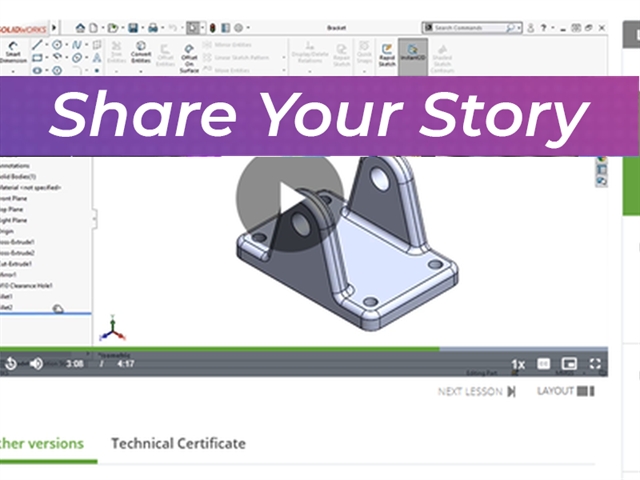Expand the SolidWorks menu arrow

[54, 28]
